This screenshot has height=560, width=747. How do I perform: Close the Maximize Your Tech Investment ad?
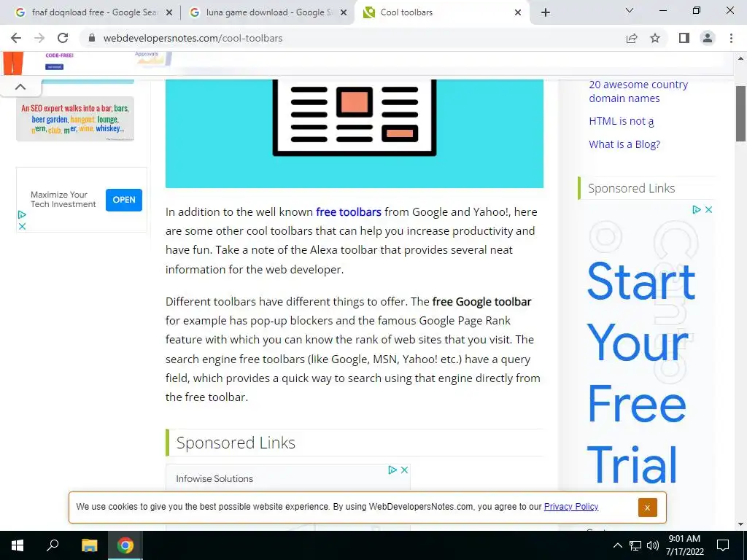pyautogui.click(x=22, y=227)
